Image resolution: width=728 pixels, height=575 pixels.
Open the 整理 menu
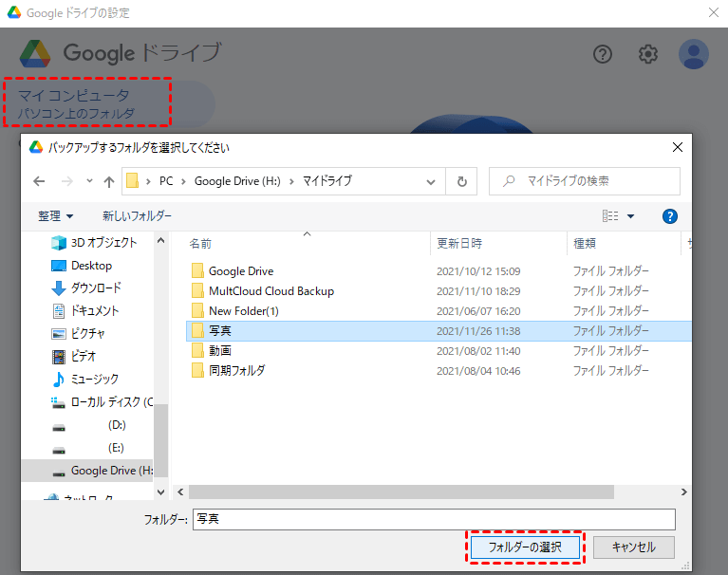pyautogui.click(x=55, y=215)
